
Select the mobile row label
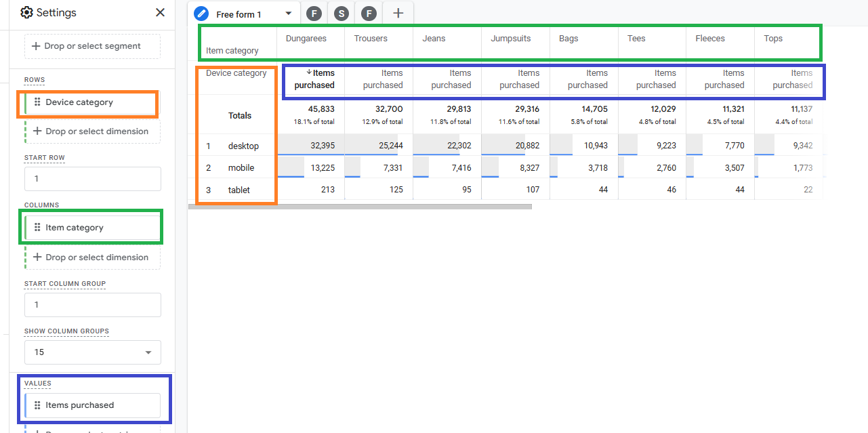click(241, 168)
